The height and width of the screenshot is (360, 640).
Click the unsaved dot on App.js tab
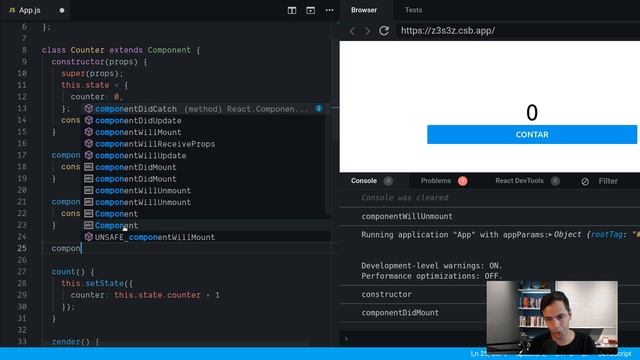pos(62,10)
